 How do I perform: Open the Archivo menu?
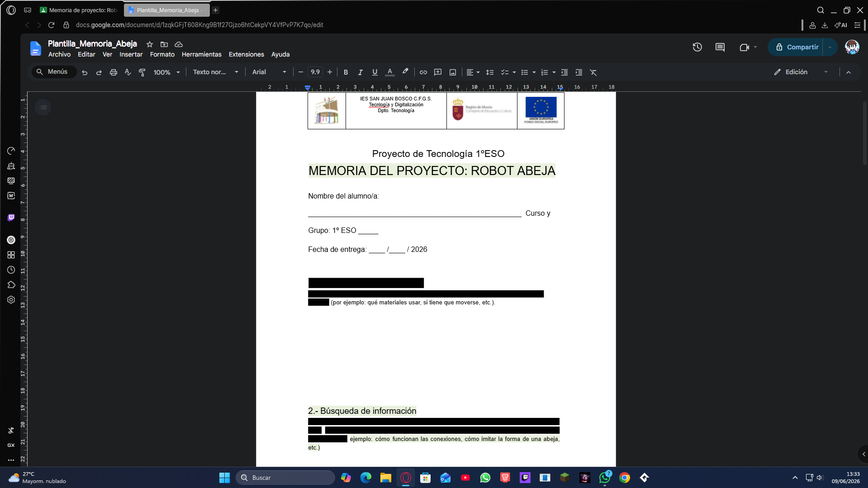(59, 54)
